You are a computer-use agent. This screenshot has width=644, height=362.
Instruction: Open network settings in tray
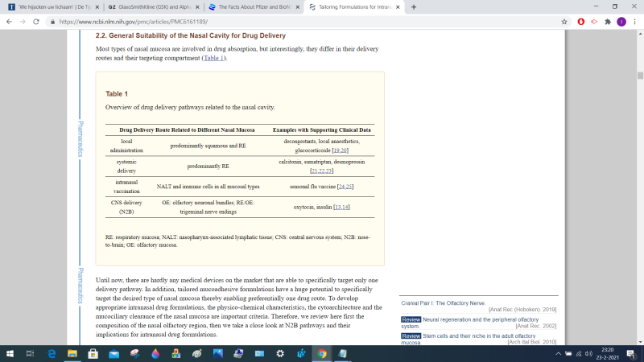click(579, 353)
